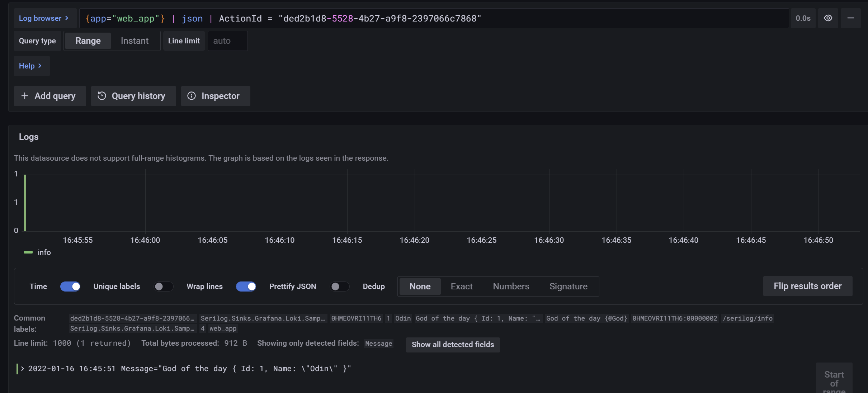Click the Line limit auto input field
The width and height of the screenshot is (868, 393).
[227, 41]
